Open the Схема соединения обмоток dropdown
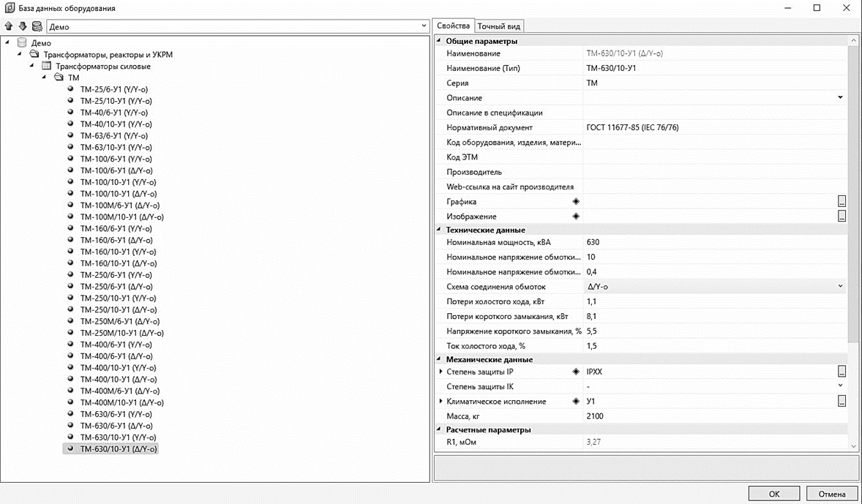This screenshot has height=504, width=862. click(840, 287)
